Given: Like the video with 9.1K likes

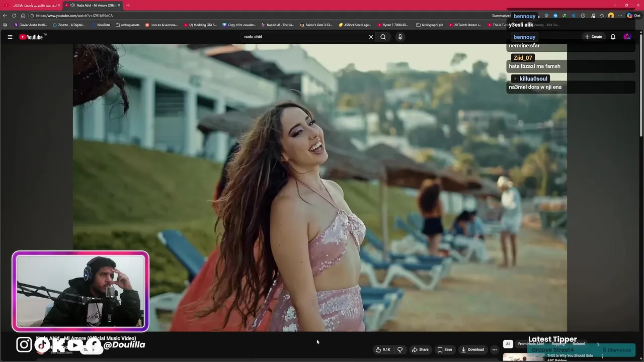Looking at the screenshot, I should 383,349.
